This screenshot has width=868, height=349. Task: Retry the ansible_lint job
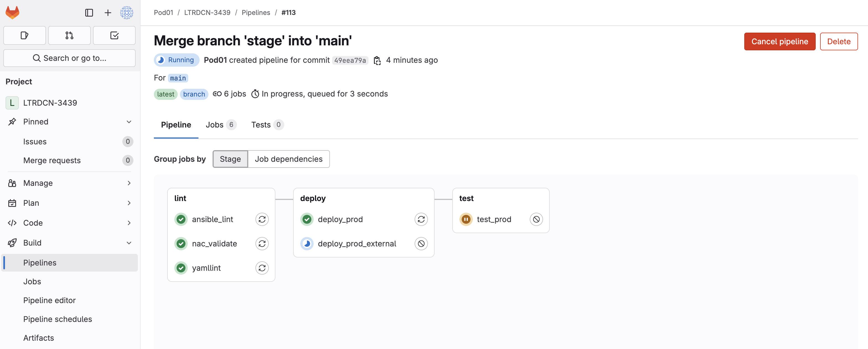pyautogui.click(x=262, y=219)
